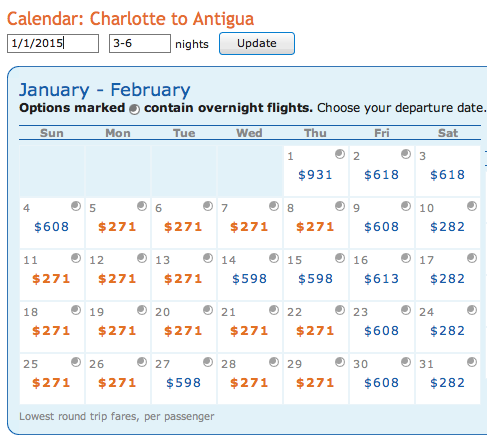Click overnight flight icon on January 1
The width and height of the screenshot is (487, 442).
340,154
